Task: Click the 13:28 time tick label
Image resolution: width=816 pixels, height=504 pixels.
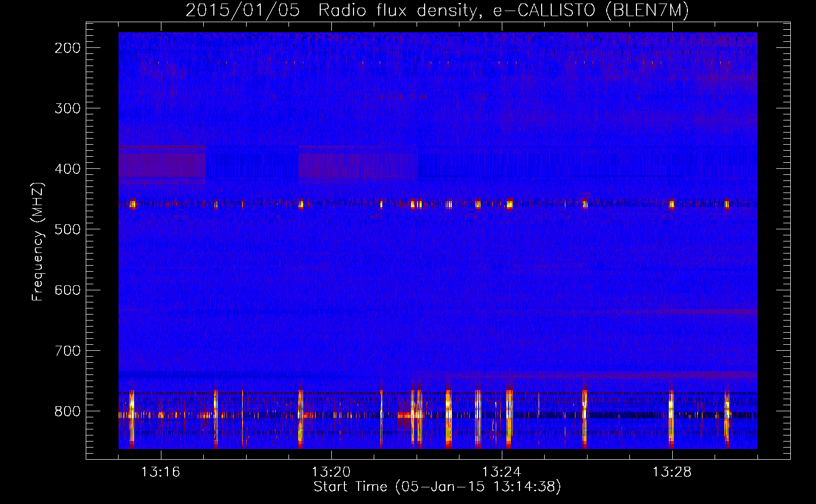Action: (672, 472)
